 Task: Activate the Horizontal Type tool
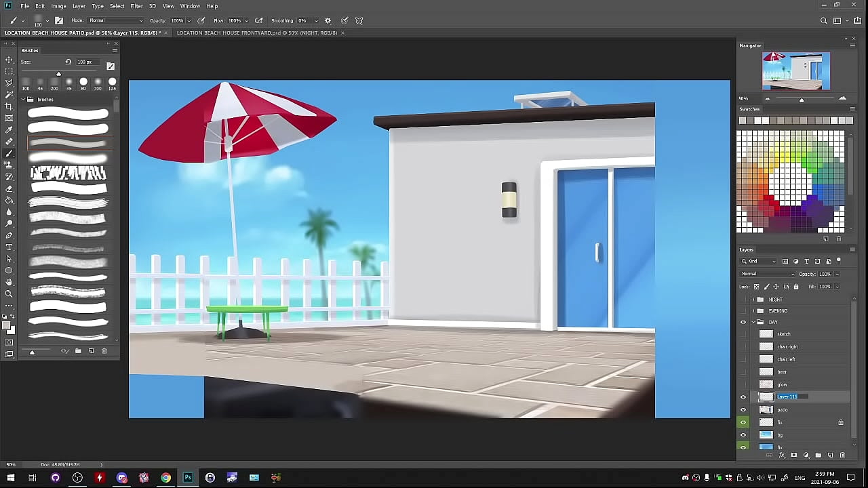(x=9, y=247)
